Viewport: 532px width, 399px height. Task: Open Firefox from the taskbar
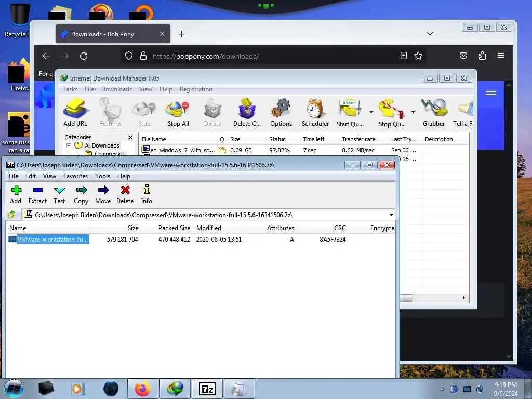(142, 389)
